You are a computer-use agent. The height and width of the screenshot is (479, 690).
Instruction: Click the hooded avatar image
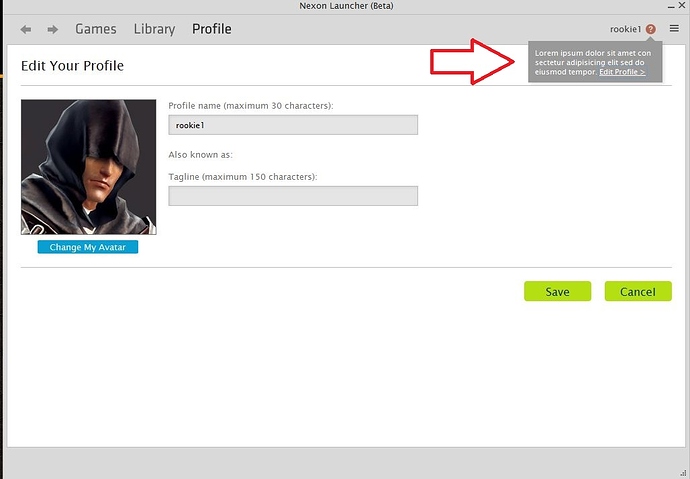pyautogui.click(x=88, y=167)
